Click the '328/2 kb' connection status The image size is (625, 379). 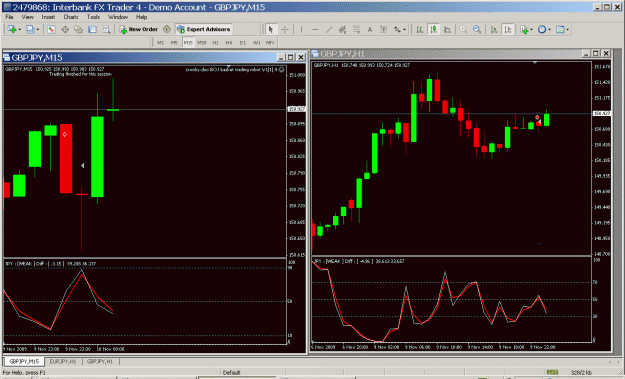[581, 372]
